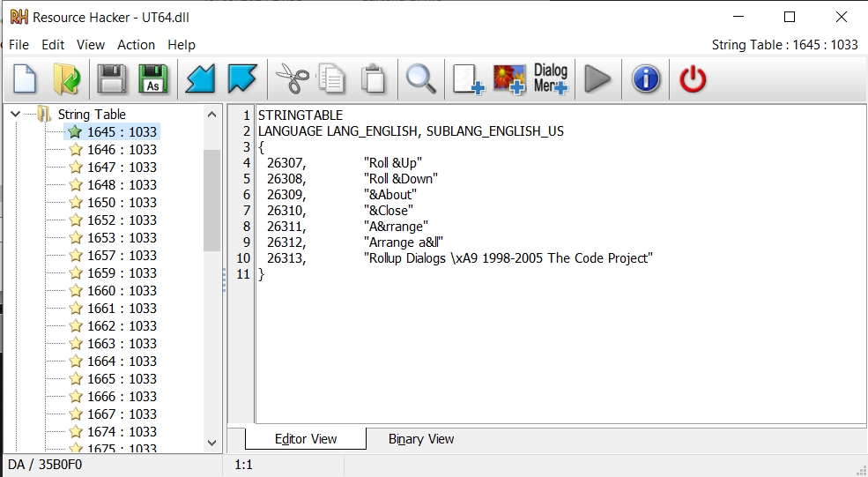
Task: Click the Save As green disk icon
Action: pos(152,79)
